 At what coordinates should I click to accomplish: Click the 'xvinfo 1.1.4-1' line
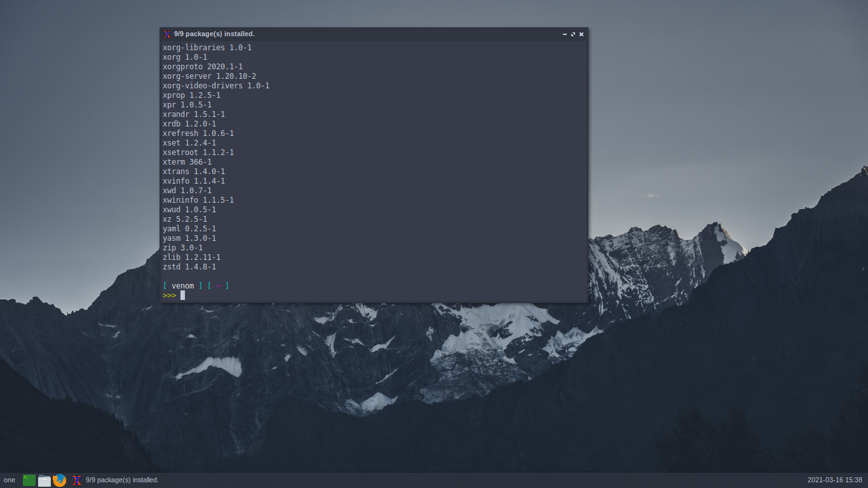(x=194, y=181)
